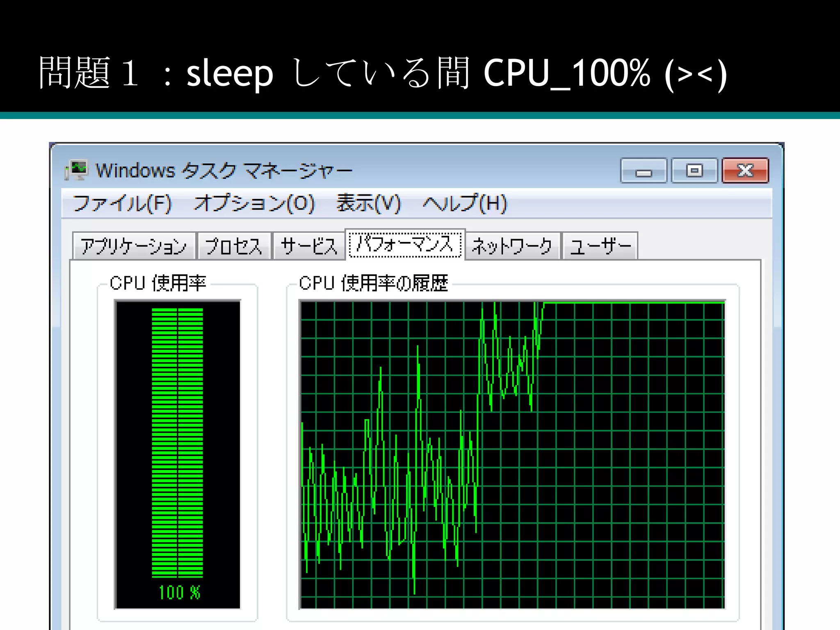
Task: Open the ファイル(F) menu
Action: point(122,203)
